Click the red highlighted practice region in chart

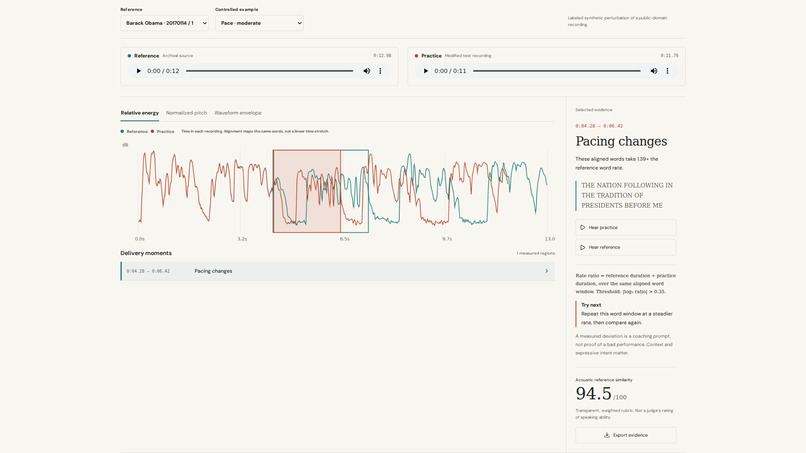pos(306,191)
